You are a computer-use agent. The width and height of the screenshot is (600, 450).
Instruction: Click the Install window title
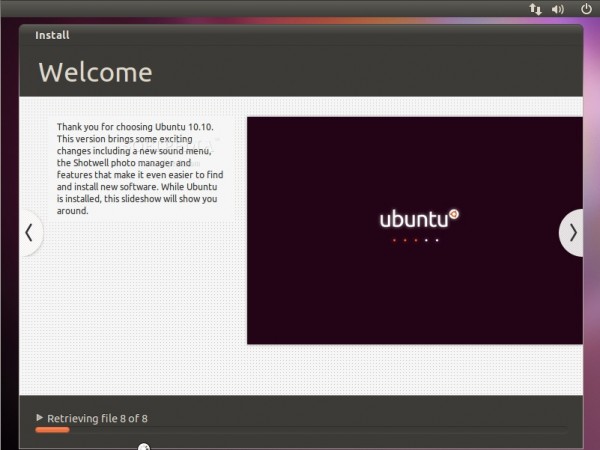tap(52, 35)
